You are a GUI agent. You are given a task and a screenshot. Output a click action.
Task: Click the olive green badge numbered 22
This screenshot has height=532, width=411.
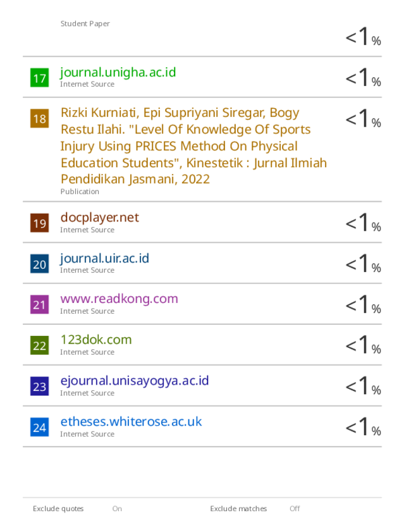tap(39, 345)
